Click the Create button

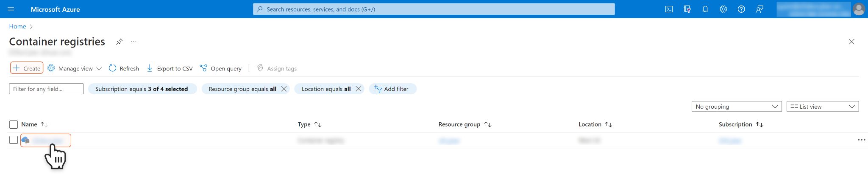coord(27,68)
